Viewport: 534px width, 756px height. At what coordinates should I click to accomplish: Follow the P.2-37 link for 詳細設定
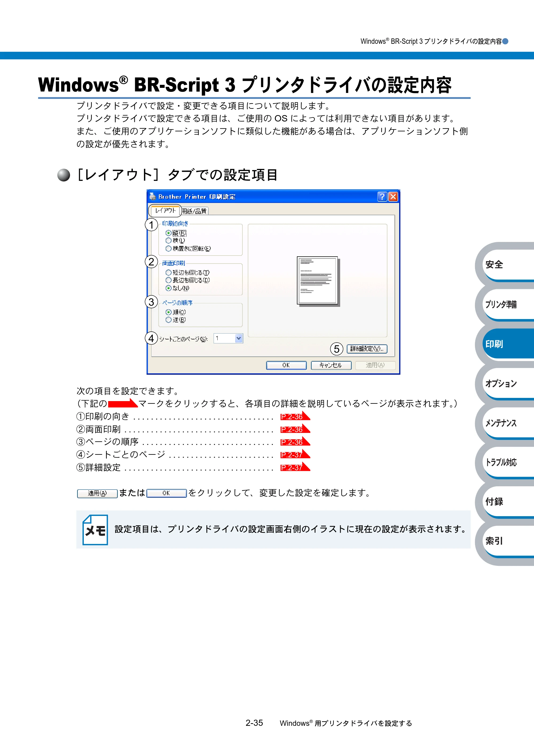pyautogui.click(x=295, y=467)
